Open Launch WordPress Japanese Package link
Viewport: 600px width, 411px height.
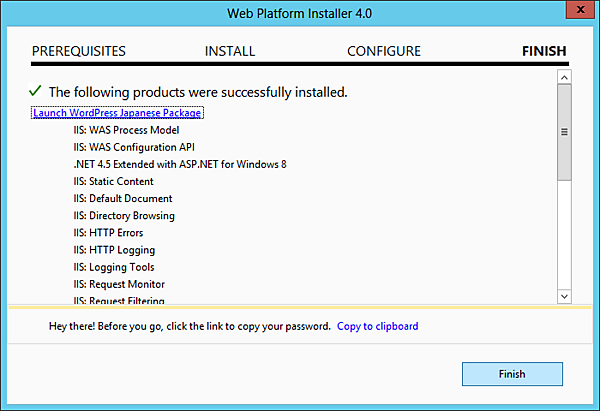click(x=117, y=113)
